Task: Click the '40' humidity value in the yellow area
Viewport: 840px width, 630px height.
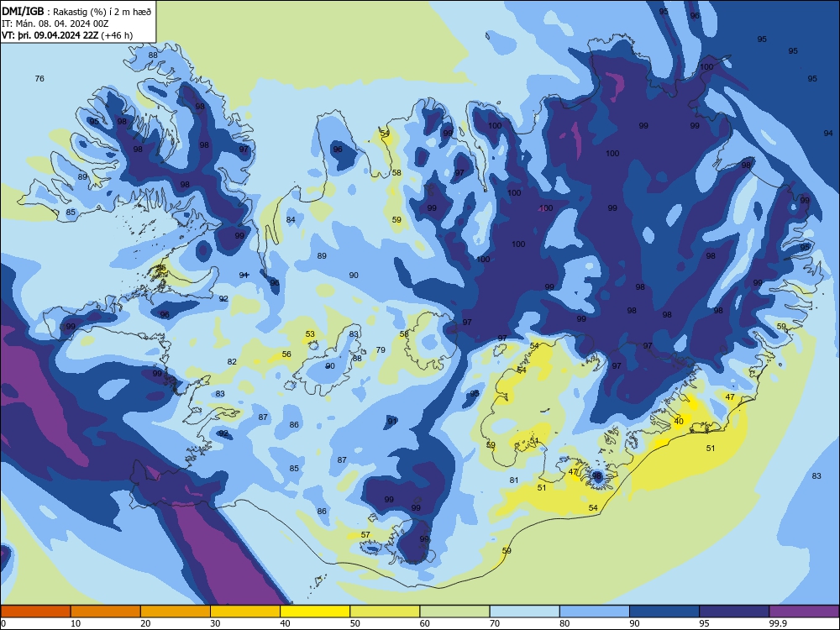Action: pyautogui.click(x=679, y=421)
